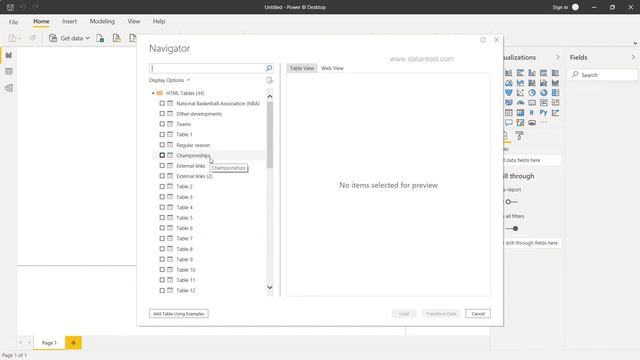This screenshot has height=360, width=640.
Task: Select the treemap visual
Action: tap(556, 93)
